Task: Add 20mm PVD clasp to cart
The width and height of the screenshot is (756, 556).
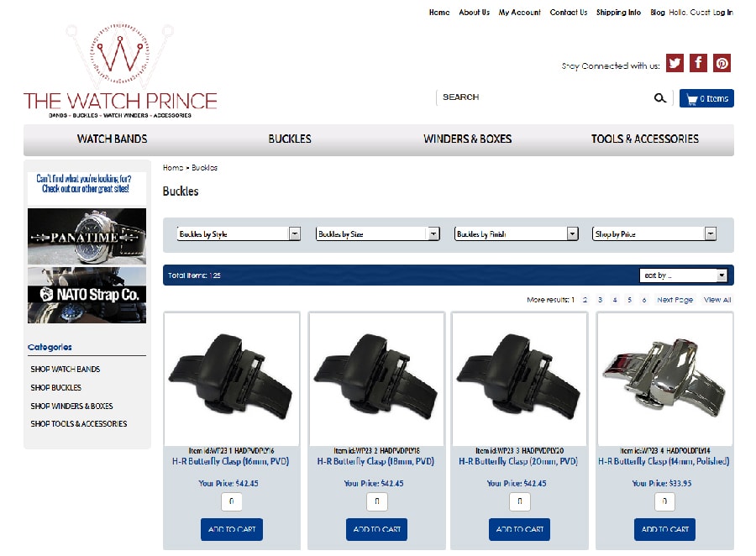Action: coord(519,529)
